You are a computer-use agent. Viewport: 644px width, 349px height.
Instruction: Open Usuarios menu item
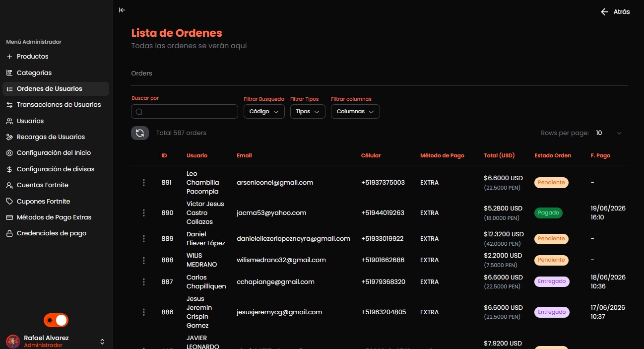56,121
